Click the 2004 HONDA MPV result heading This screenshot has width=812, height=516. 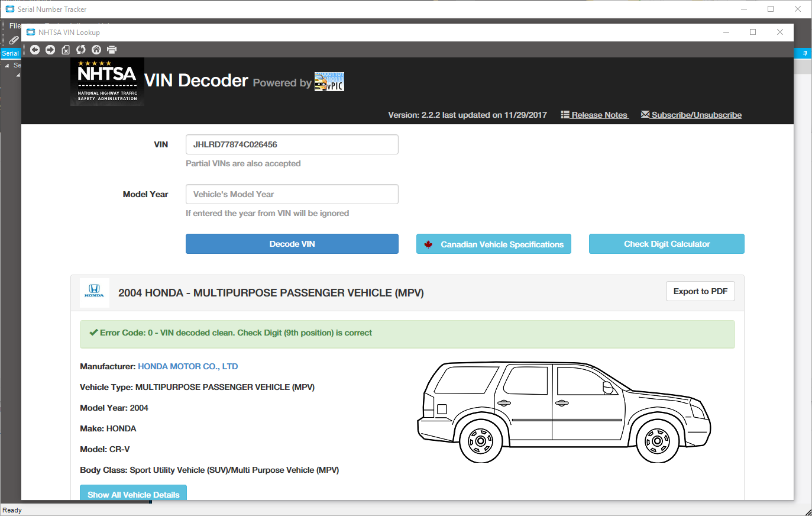point(271,293)
